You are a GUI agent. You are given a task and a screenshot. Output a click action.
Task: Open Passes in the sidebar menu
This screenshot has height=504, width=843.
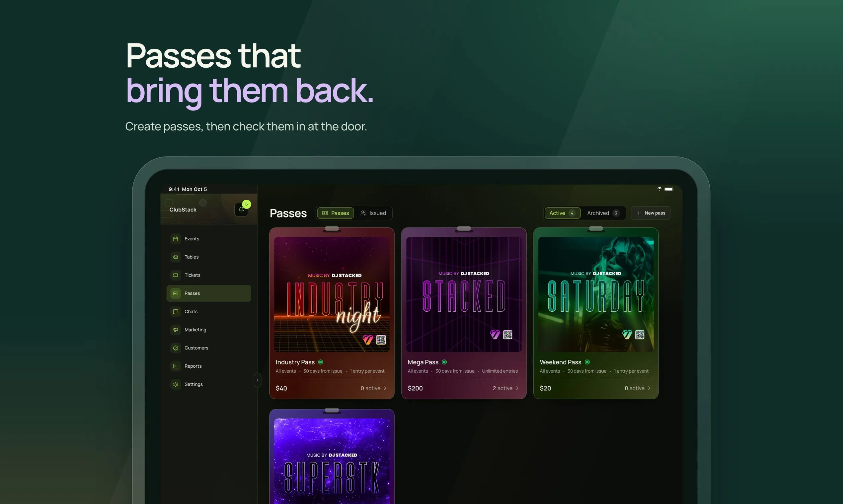[x=209, y=293]
